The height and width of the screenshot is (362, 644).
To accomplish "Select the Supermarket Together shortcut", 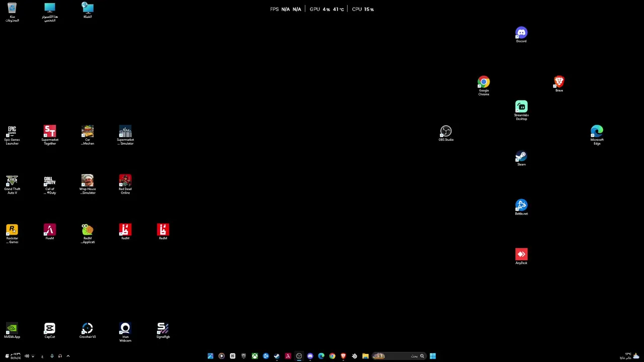I will pos(50,135).
